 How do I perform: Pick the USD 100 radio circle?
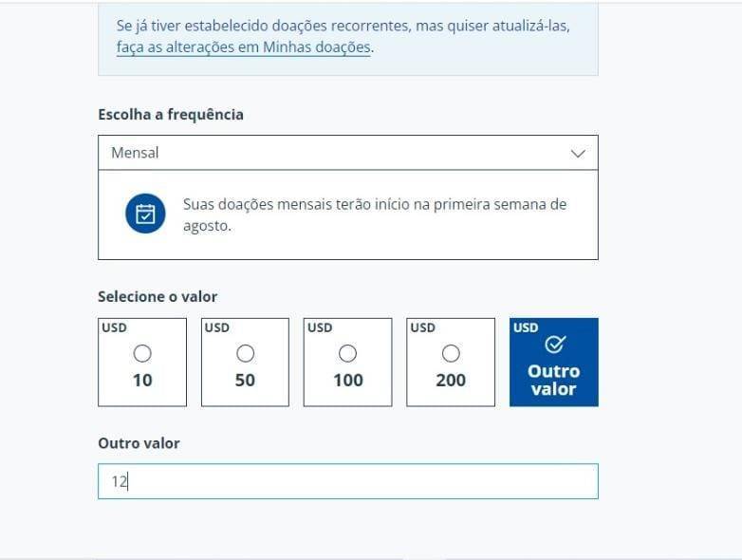[x=347, y=353]
